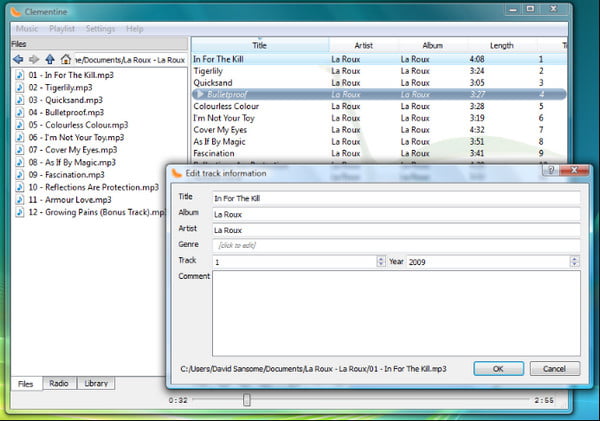Click the Year spinner arrows

tap(574, 261)
